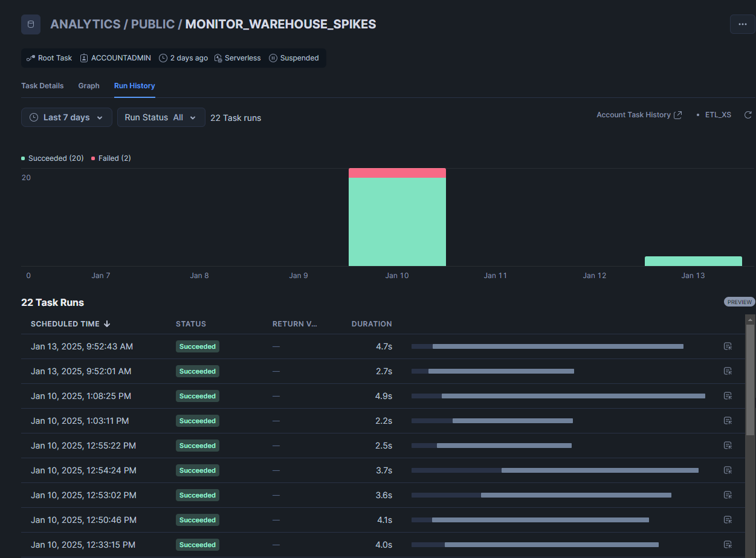Click the ANALYTICS breadcrumb link
Viewport: 756px width, 558px height.
(x=85, y=24)
